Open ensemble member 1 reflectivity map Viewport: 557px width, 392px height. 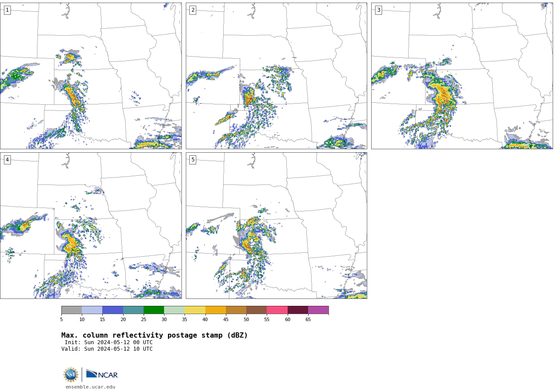(91, 76)
